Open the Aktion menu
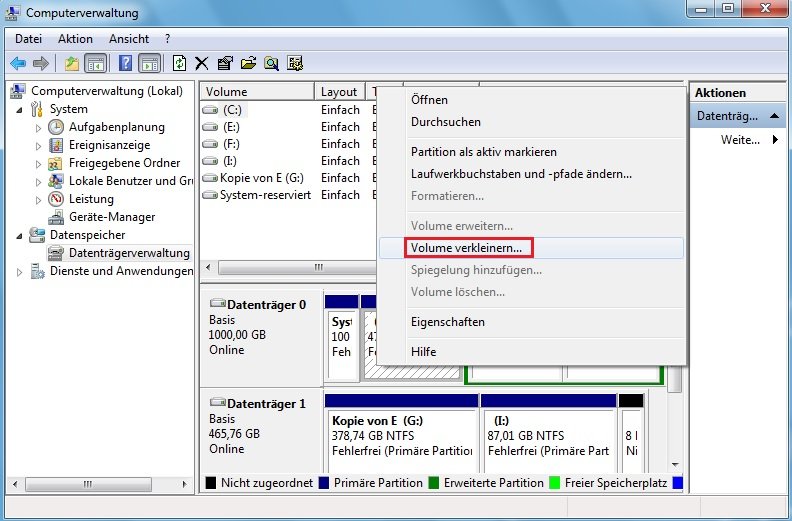The width and height of the screenshot is (792, 521). [75, 39]
